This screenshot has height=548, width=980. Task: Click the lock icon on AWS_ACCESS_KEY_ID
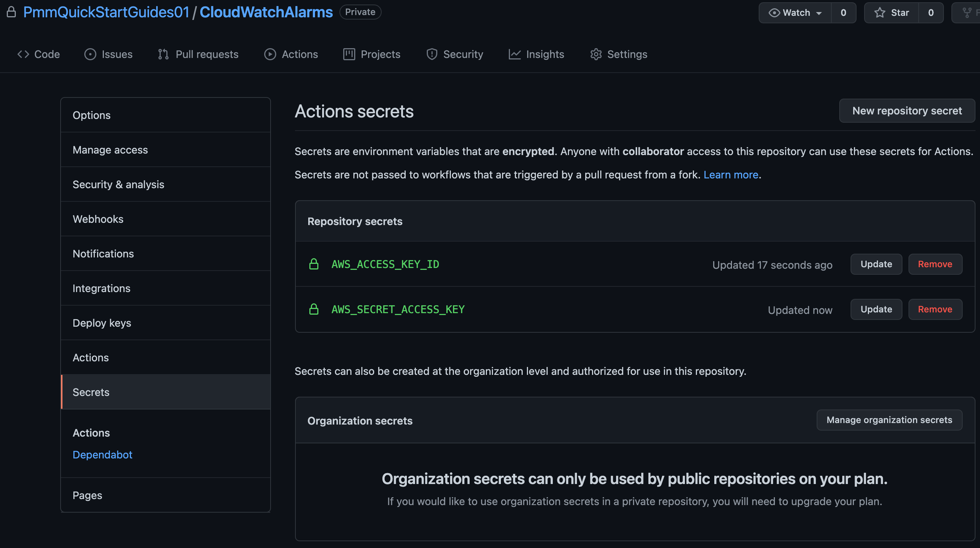(x=313, y=264)
